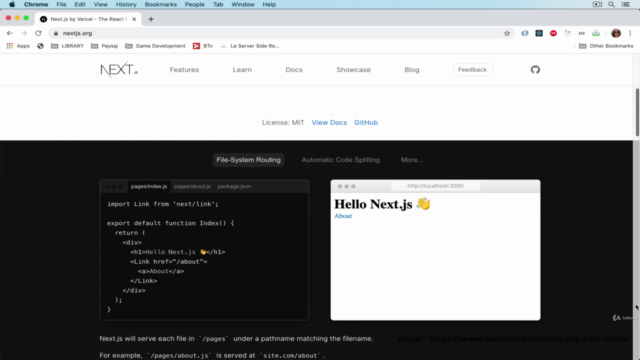Viewport: 640px width, 360px height.
Task: Open the green download extension icon
Action: [x=596, y=33]
